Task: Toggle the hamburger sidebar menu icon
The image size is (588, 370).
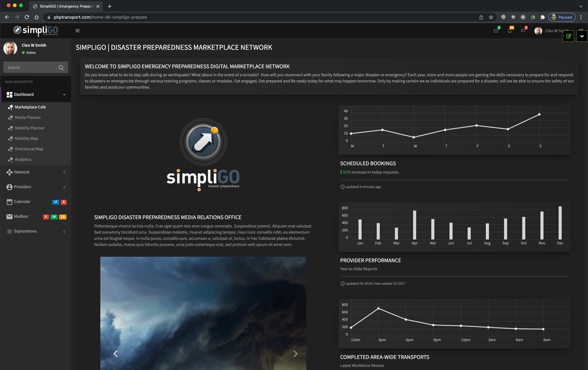Action: 78,31
